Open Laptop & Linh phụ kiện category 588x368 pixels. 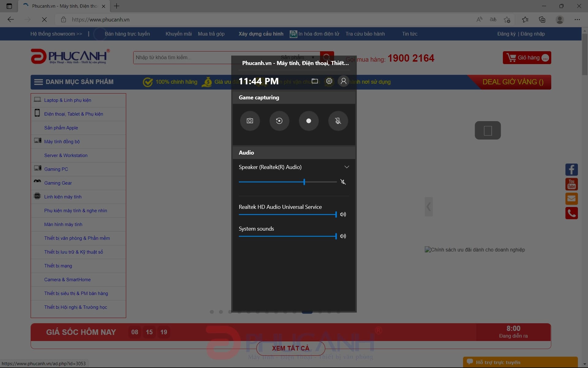[78, 100]
